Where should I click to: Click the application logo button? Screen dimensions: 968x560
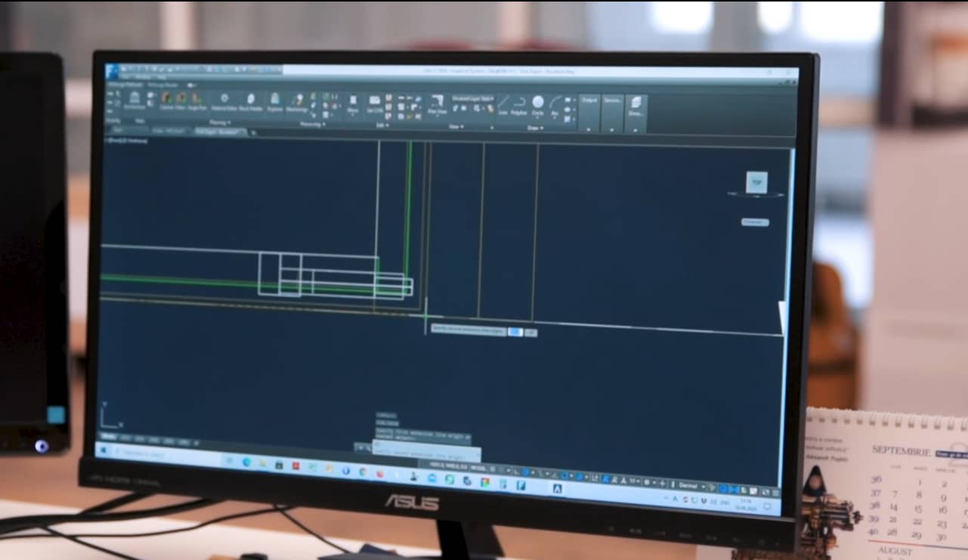tap(113, 71)
